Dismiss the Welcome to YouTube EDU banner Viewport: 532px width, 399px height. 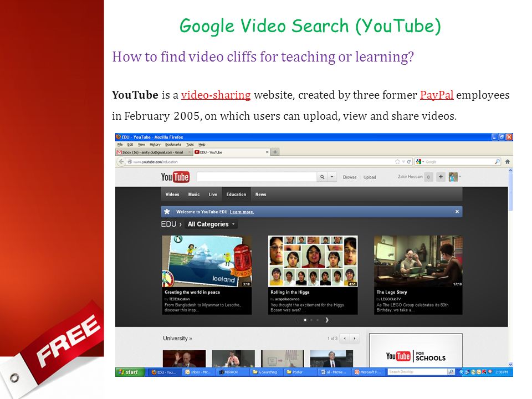[457, 211]
